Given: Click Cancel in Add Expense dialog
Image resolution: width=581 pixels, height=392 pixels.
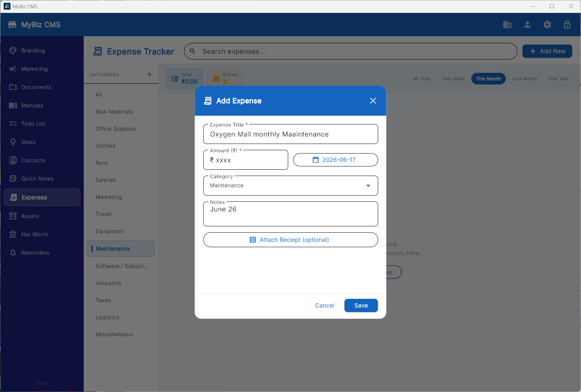Looking at the screenshot, I should [325, 305].
